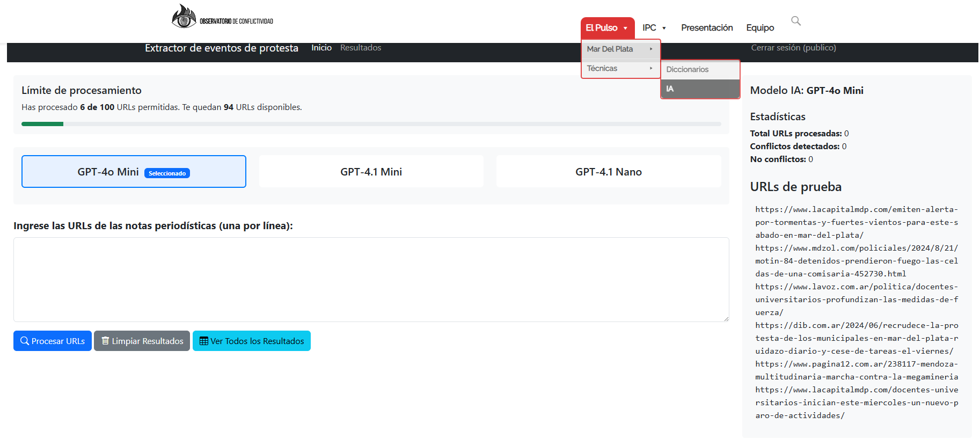
Task: Click the URL processing limit progress bar
Action: 371,124
